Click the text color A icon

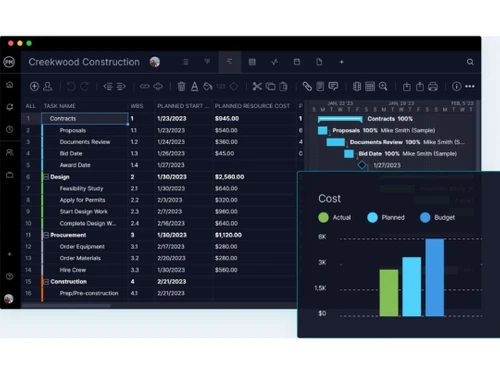[x=195, y=86]
